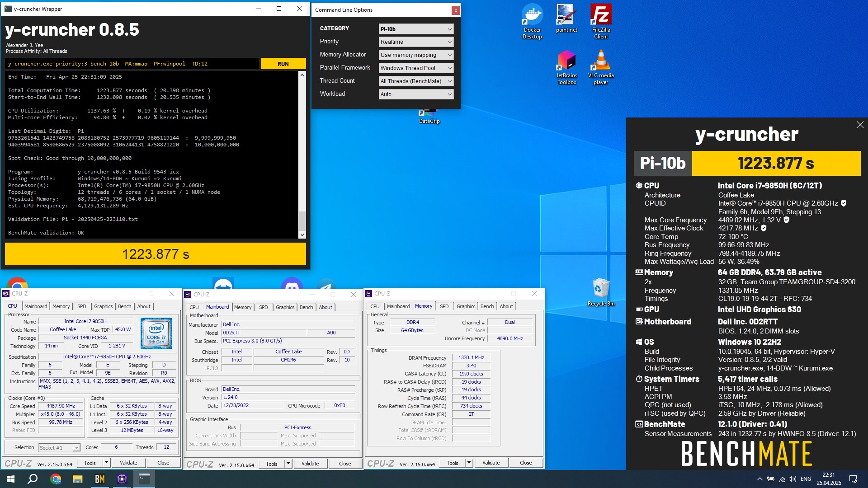This screenshot has width=868, height=488.
Task: Click the yellow 1223.877 s result bar
Action: (156, 254)
